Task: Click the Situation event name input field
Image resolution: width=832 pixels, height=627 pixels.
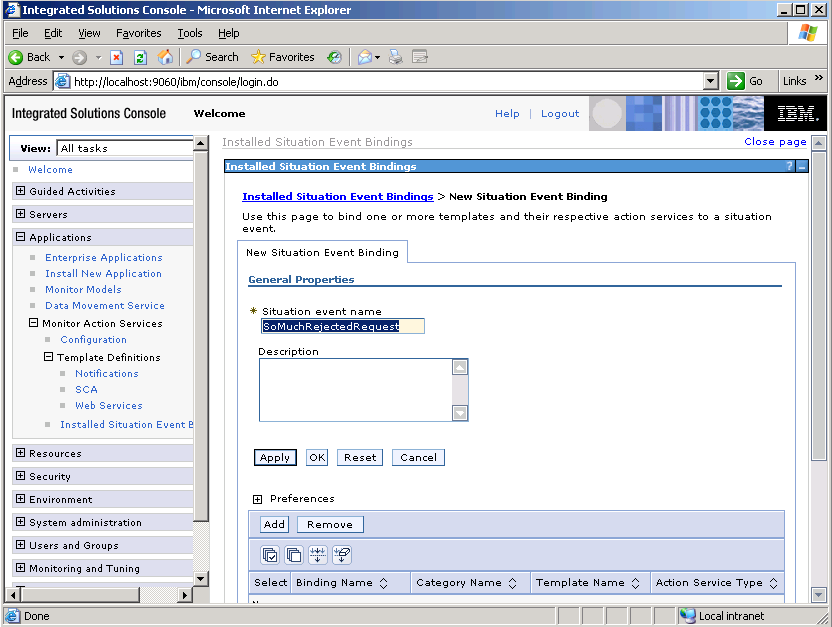Action: click(x=343, y=326)
